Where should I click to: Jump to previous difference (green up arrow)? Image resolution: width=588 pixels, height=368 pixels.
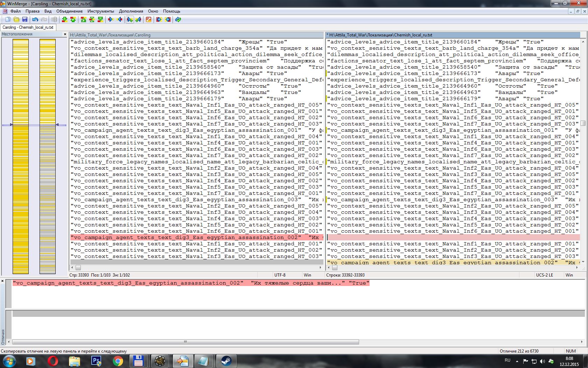(73, 20)
